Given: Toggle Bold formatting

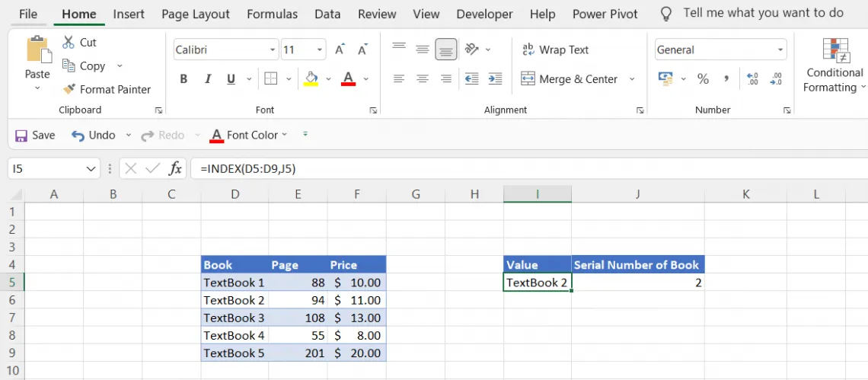Looking at the screenshot, I should 183,78.
